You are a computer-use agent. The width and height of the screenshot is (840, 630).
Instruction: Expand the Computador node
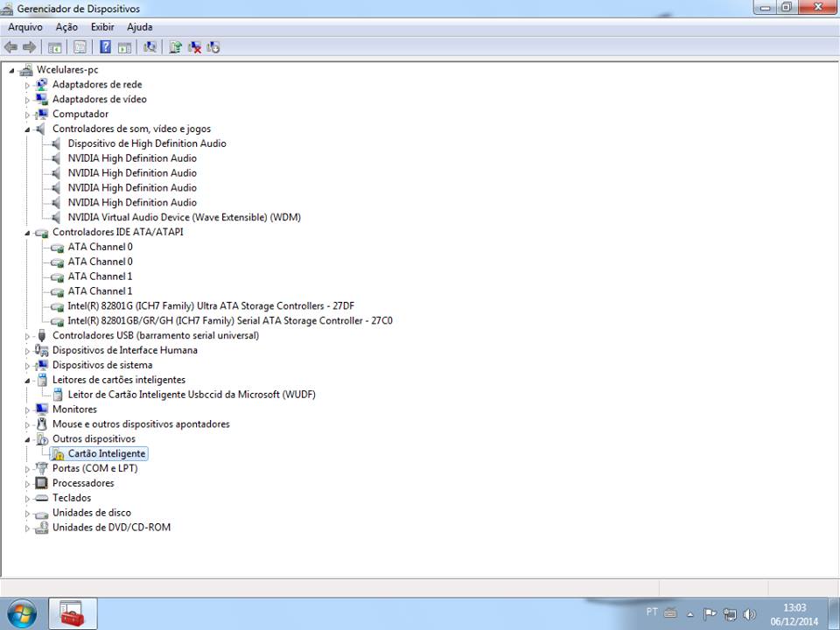pyautogui.click(x=27, y=114)
